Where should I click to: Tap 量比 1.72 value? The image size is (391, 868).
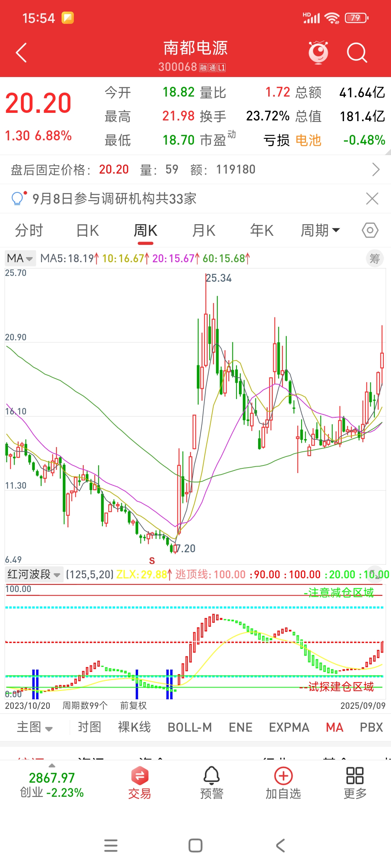(x=278, y=92)
